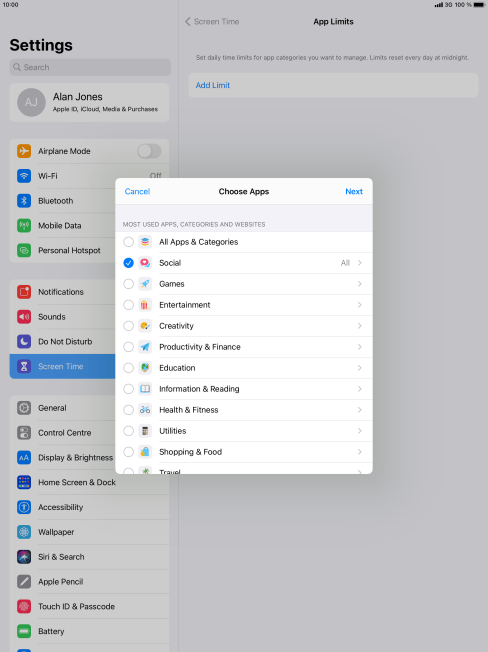The height and width of the screenshot is (652, 488).
Task: Cancel the Choose Apps dialog
Action: [x=137, y=192]
